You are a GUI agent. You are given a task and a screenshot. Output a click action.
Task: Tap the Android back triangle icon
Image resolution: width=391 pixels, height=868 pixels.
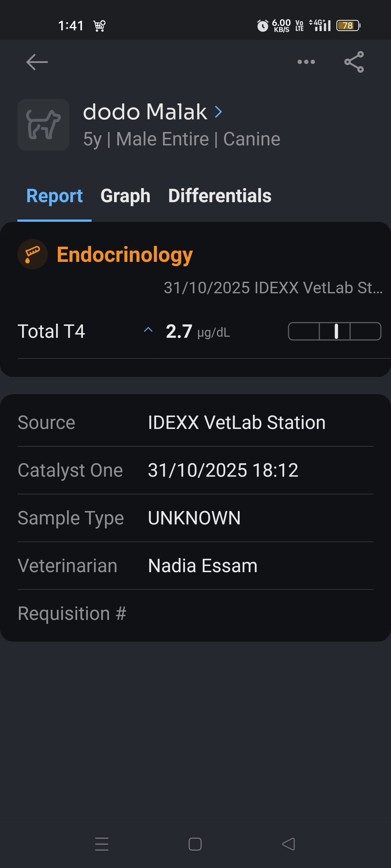point(289,844)
